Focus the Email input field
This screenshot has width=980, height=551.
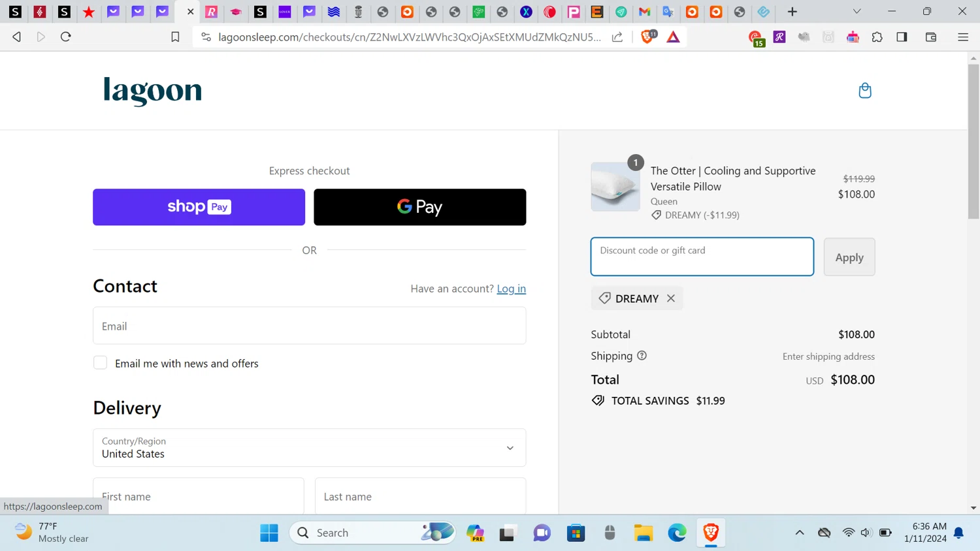point(309,326)
